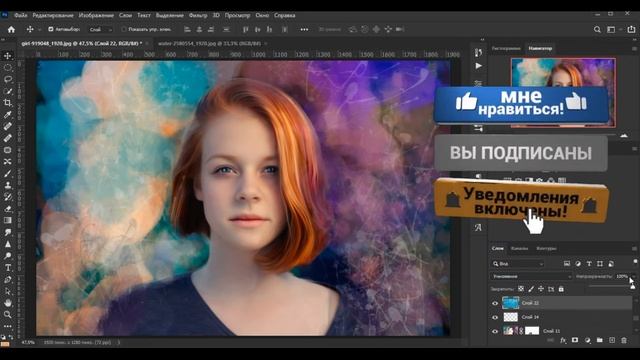640x360 pixels.
Task: Open the Actions panel play icon
Action: (478, 66)
